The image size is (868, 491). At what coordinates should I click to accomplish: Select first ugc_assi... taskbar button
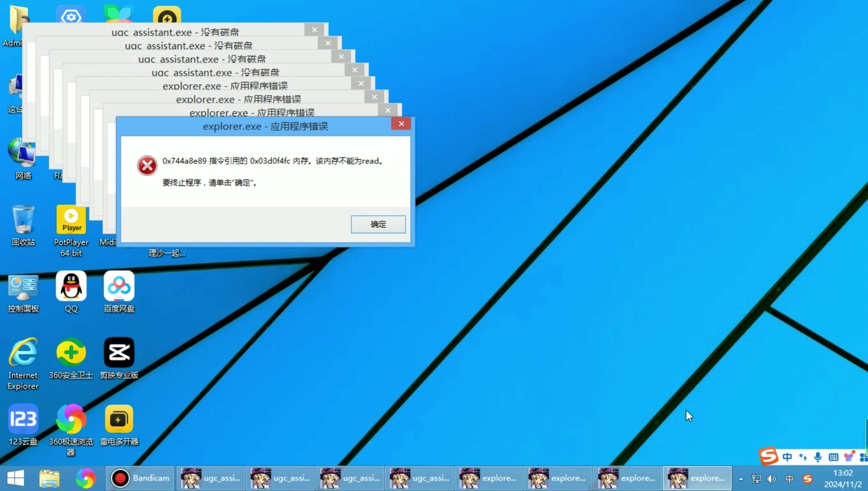pos(211,478)
